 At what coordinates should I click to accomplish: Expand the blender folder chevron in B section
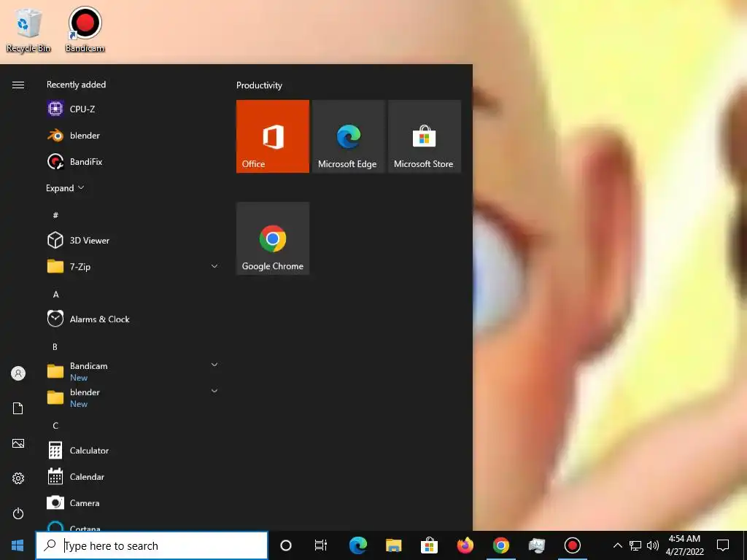click(x=214, y=391)
